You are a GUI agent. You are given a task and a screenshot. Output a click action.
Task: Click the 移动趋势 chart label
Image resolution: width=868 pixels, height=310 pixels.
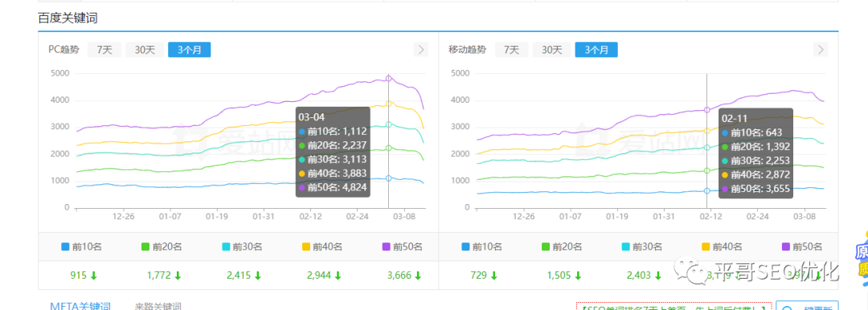click(467, 50)
